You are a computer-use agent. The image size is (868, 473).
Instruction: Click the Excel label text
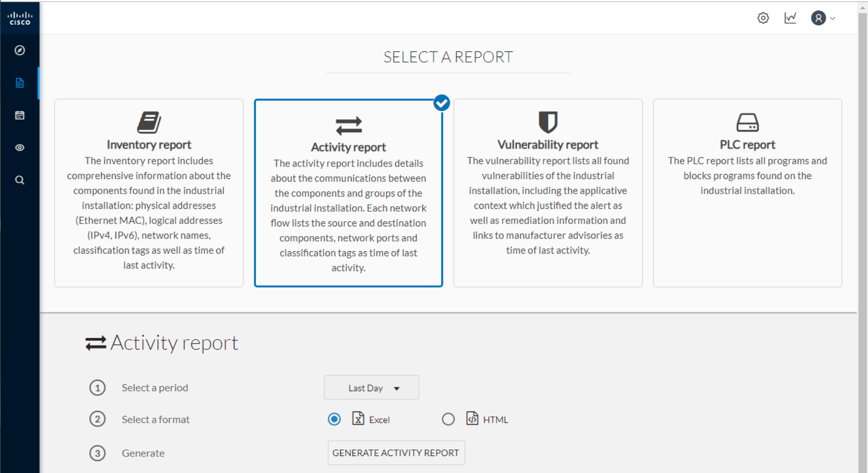[x=379, y=420]
